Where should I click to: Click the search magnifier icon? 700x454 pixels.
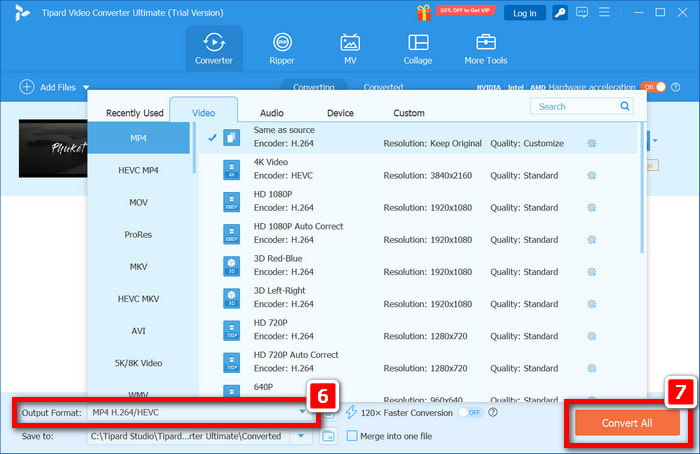pos(625,106)
